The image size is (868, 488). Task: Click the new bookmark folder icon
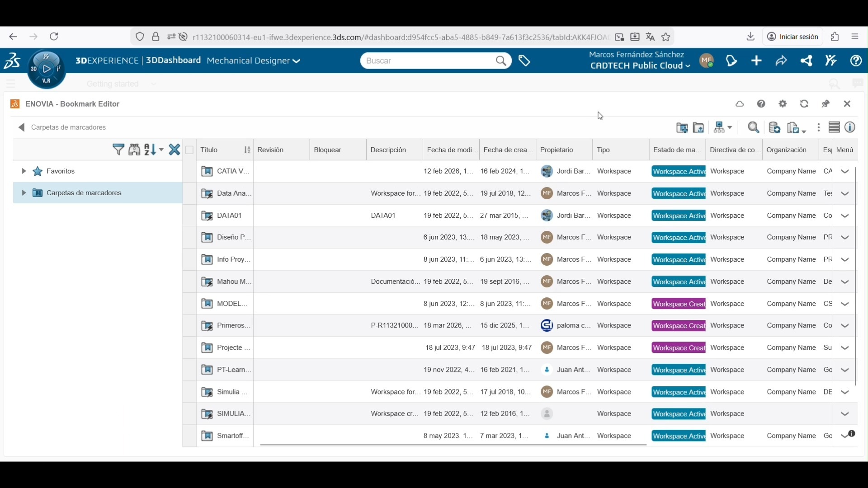coord(682,128)
